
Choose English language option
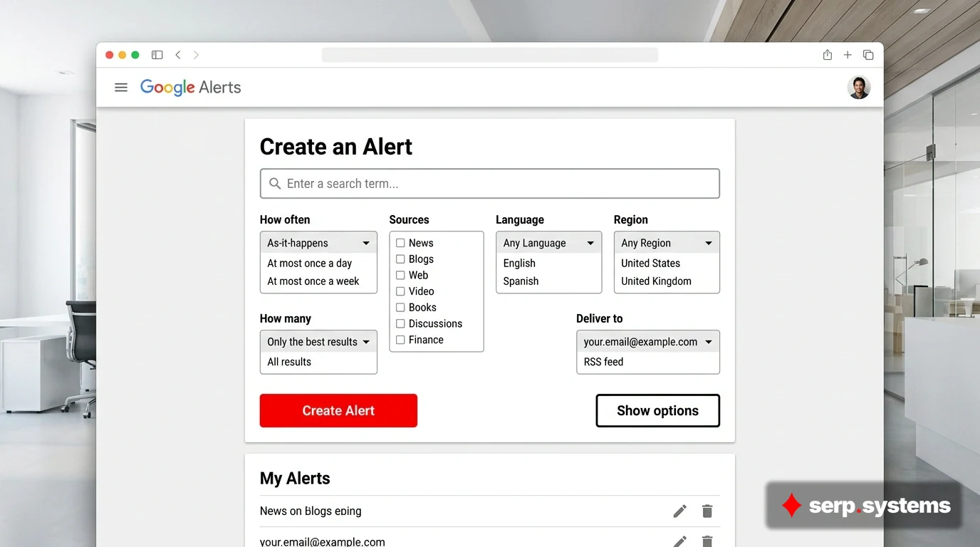tap(519, 264)
